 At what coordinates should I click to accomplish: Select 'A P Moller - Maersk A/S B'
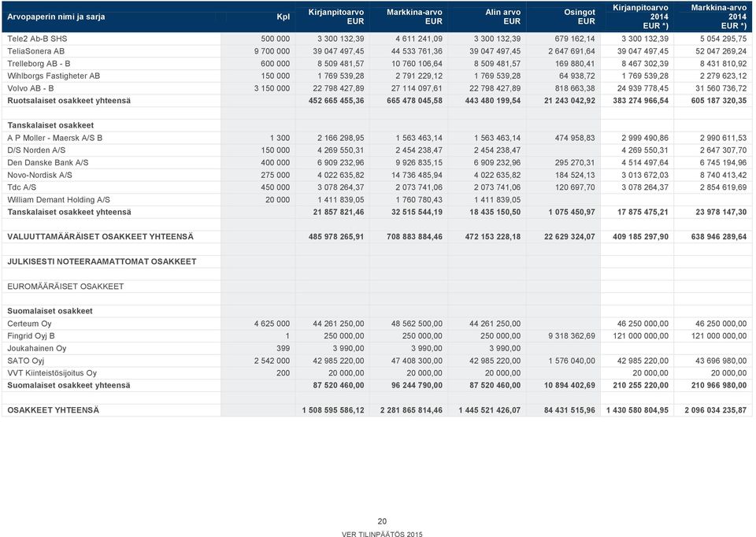[x=55, y=138]
